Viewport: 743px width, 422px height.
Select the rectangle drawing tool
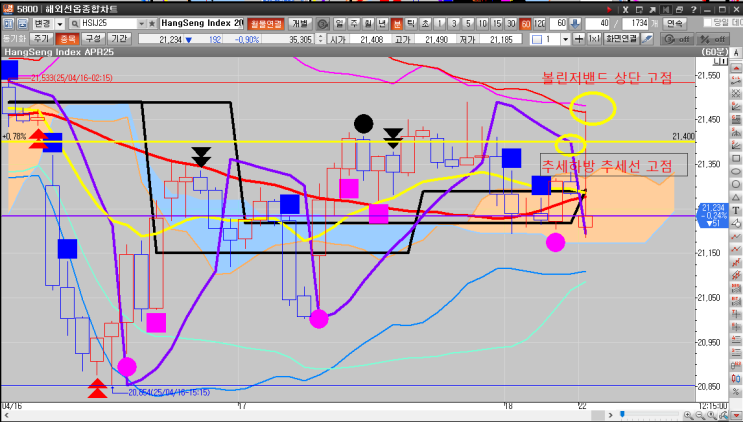(736, 159)
